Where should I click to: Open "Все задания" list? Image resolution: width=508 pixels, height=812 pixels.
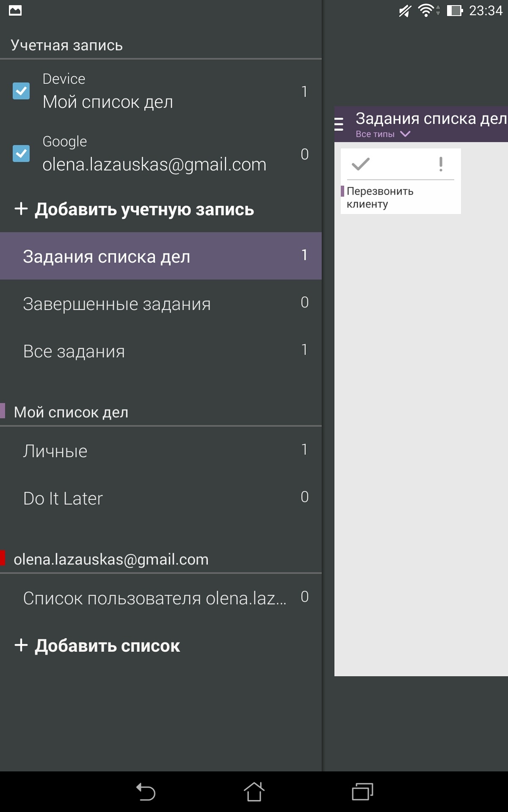point(161,351)
